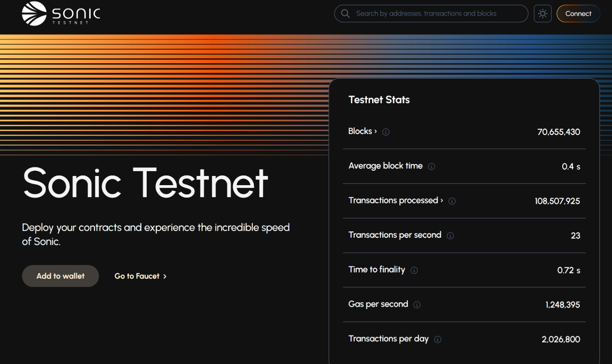Click the Connect wallet button

click(x=578, y=13)
